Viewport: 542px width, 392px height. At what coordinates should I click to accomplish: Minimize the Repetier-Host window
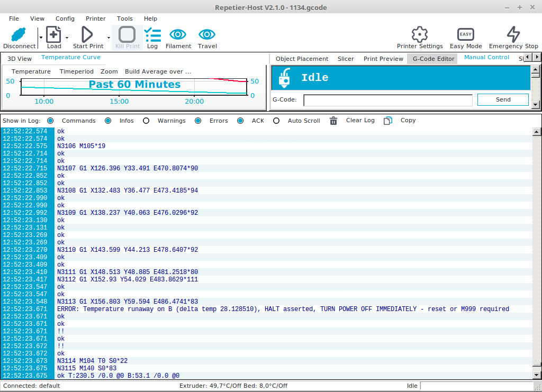pos(507,7)
